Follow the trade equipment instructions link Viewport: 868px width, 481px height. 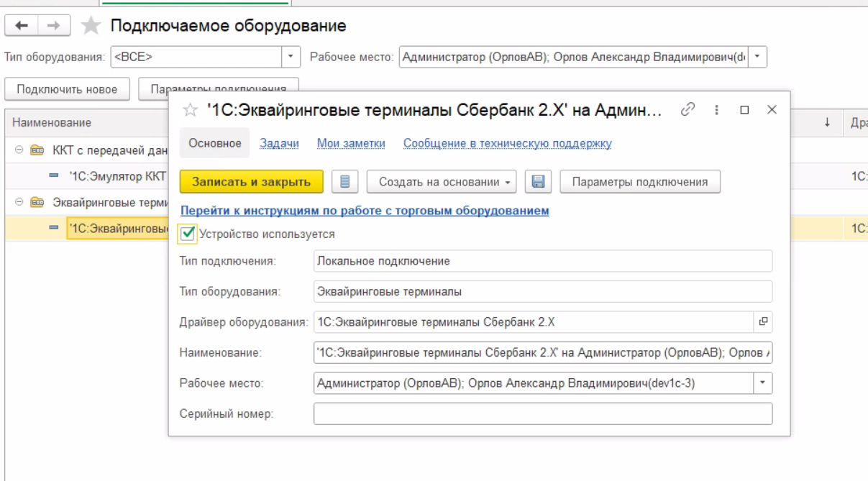[364, 211]
